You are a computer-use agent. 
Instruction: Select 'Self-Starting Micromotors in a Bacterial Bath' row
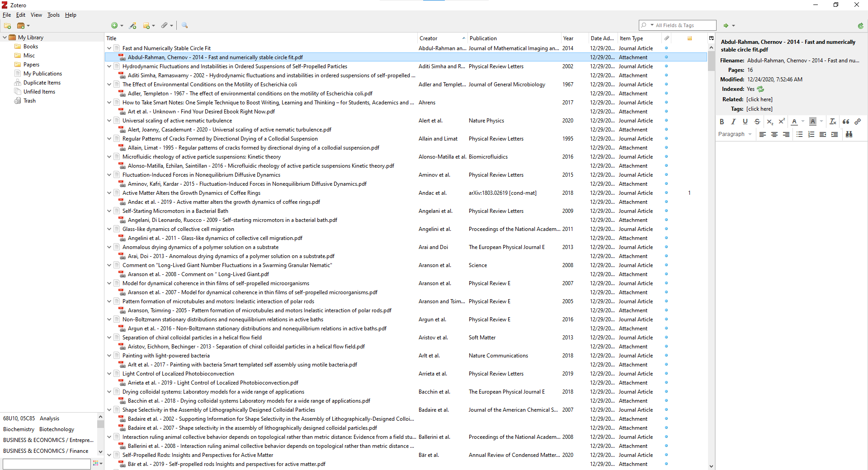tap(406, 211)
